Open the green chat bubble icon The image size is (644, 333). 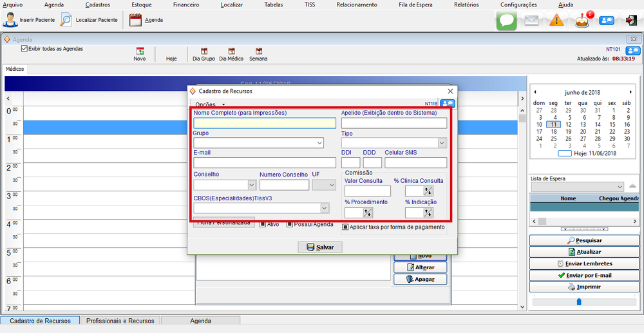click(506, 20)
